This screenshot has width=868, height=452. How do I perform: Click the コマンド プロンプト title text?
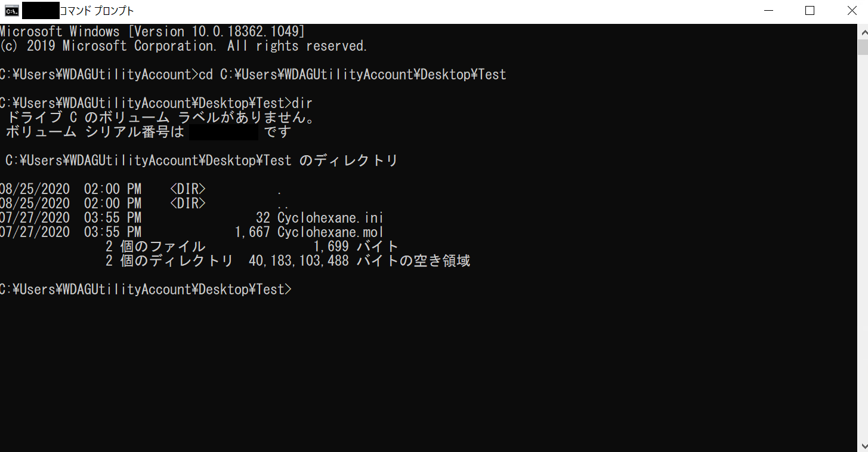click(x=97, y=11)
